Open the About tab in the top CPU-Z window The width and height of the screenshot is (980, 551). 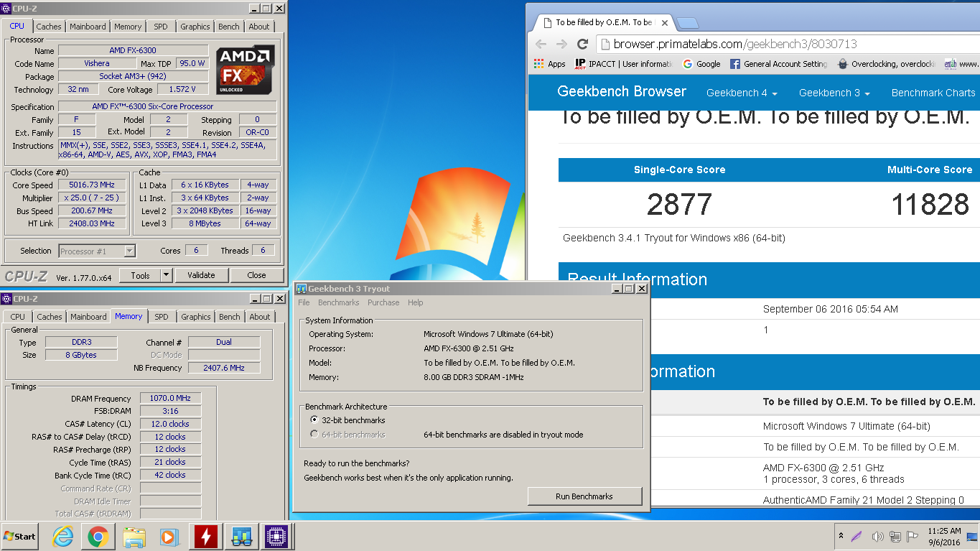[x=259, y=27]
